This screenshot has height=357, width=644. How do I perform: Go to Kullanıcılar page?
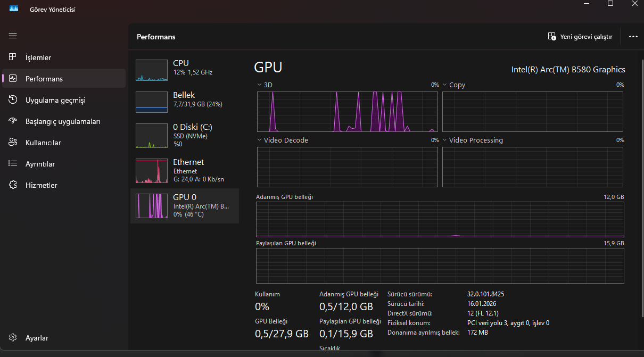[64, 142]
